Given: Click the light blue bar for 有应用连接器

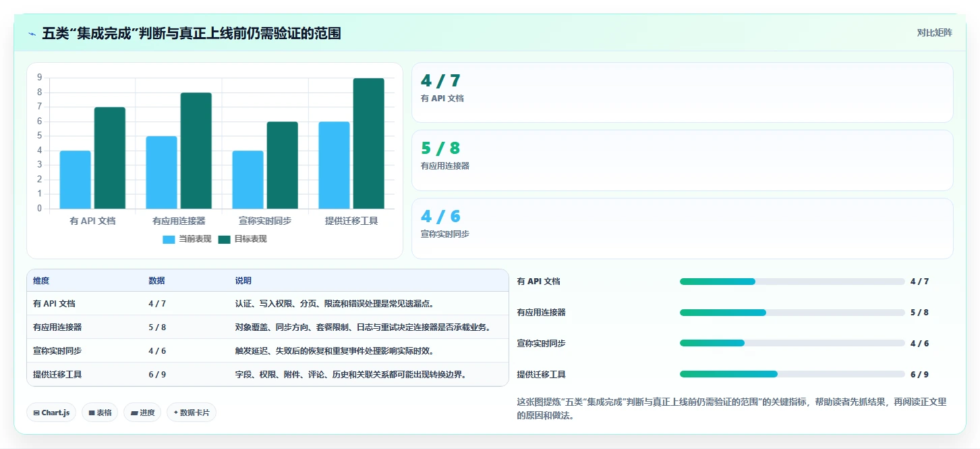Looking at the screenshot, I should click(162, 172).
